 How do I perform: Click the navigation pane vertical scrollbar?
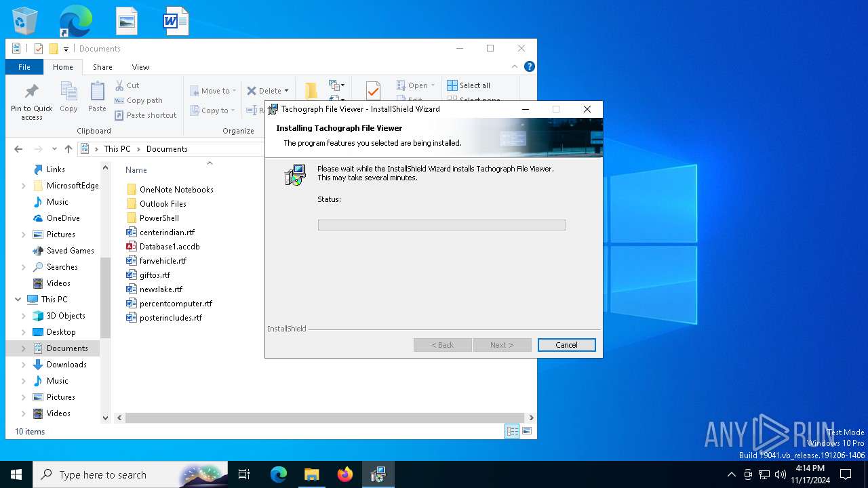coord(105,297)
